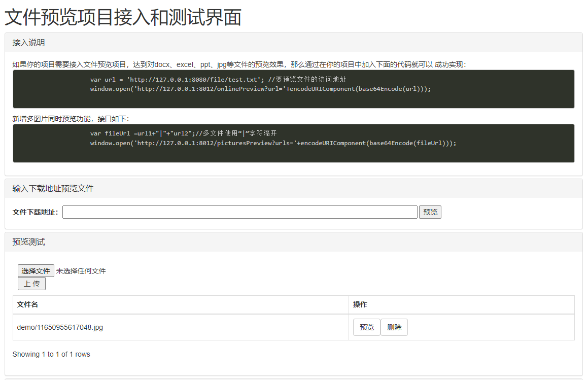Preview the demo/11650955617048.jpg file row
The width and height of the screenshot is (588, 380).
[367, 327]
